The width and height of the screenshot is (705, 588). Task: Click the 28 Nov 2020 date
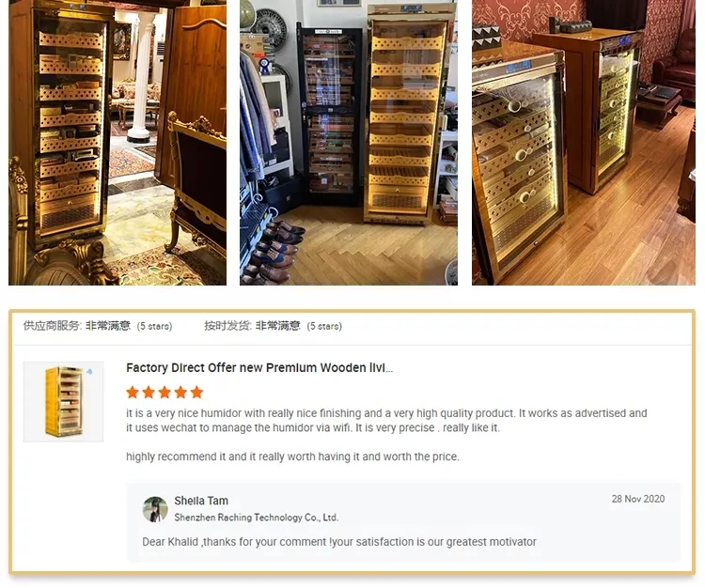tap(638, 499)
